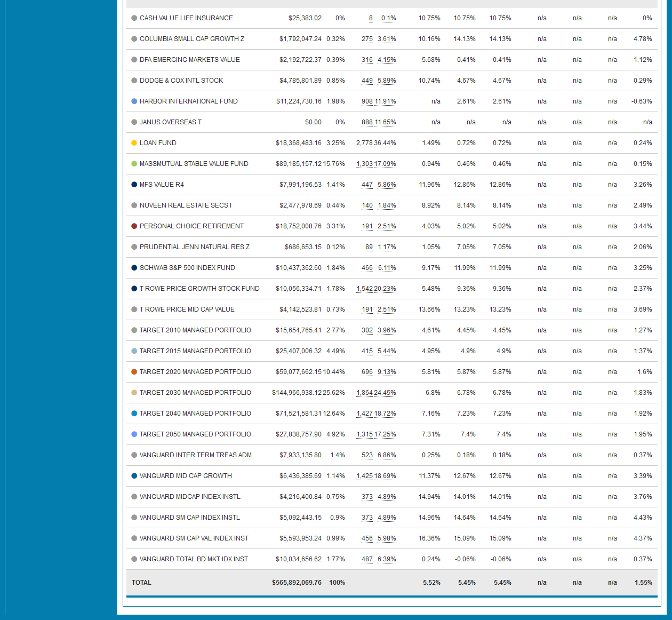The width and height of the screenshot is (672, 620).
Task: Click the dark dot beside MFS VALUE R4
Action: (134, 185)
